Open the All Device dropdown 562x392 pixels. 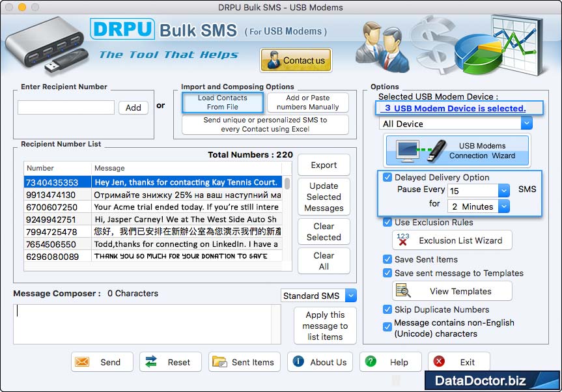[x=527, y=123]
